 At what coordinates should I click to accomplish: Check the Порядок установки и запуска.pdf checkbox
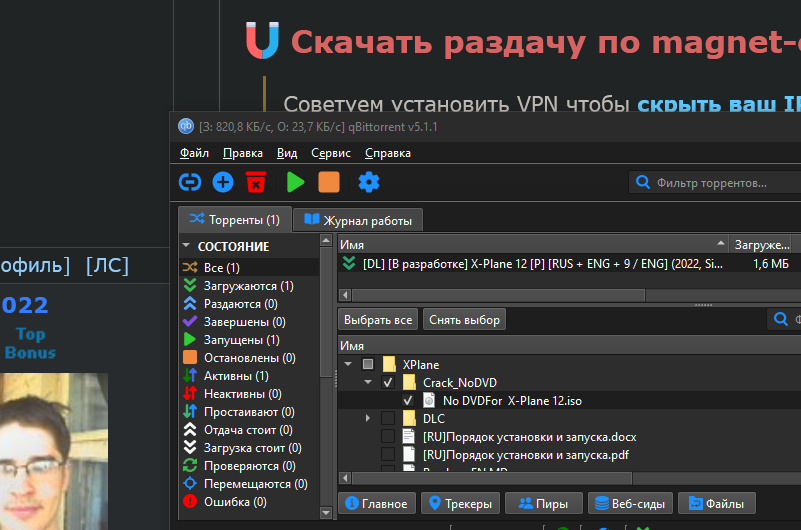tap(388, 454)
